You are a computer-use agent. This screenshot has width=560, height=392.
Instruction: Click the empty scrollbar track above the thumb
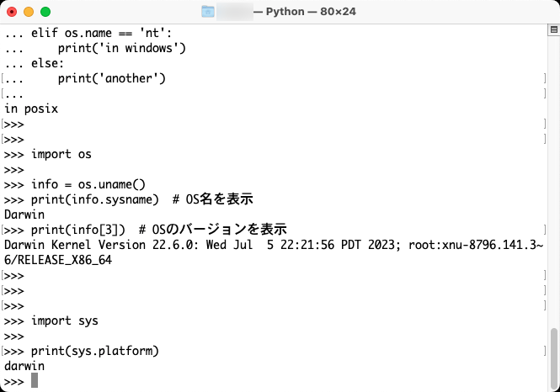click(553, 178)
